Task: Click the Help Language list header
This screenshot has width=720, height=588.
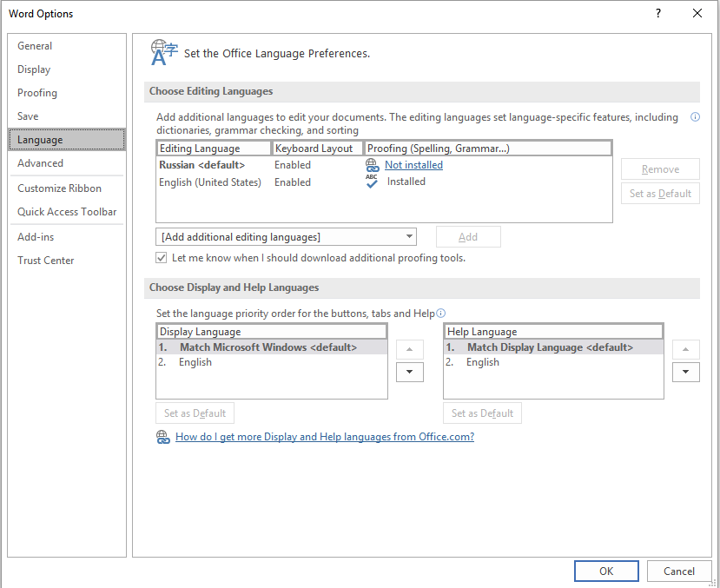Action: pos(553,332)
